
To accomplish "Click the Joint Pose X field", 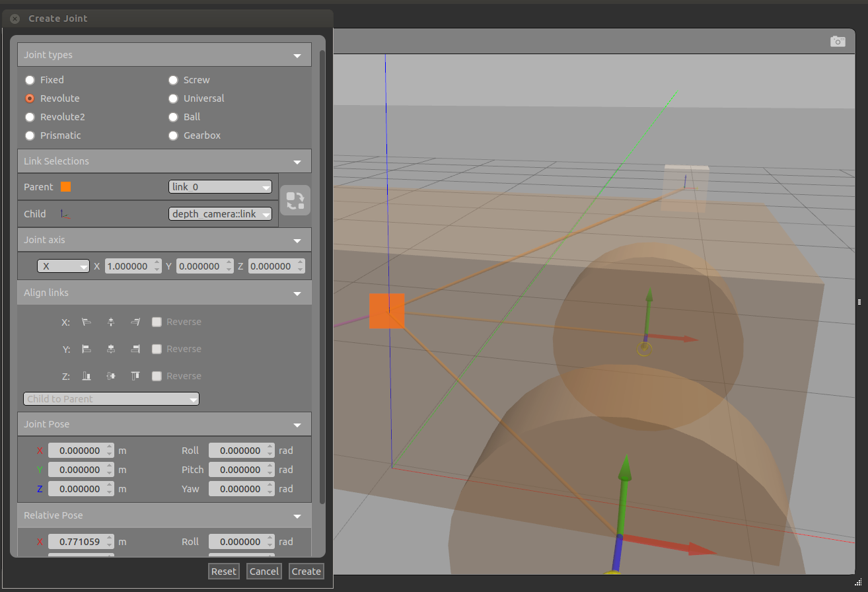I will pyautogui.click(x=81, y=451).
